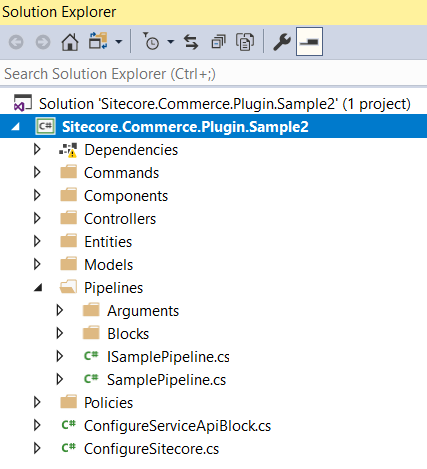This screenshot has height=469, width=427.
Task: Expand the Components folder
Action: coord(37,195)
